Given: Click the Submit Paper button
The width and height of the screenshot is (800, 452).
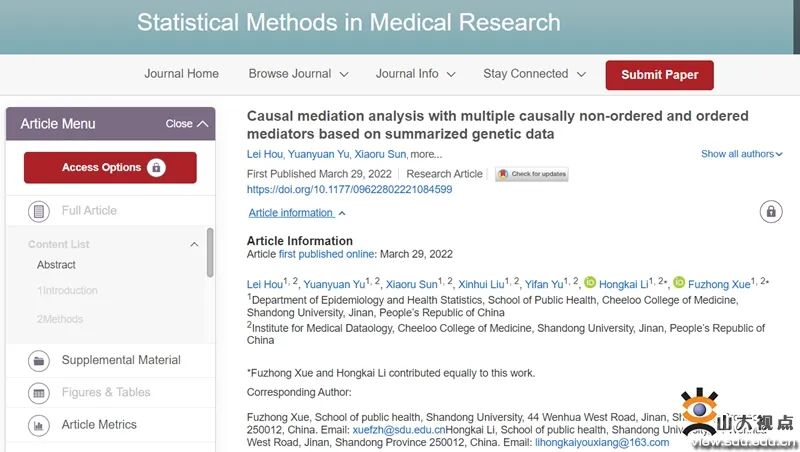Looking at the screenshot, I should 659,75.
